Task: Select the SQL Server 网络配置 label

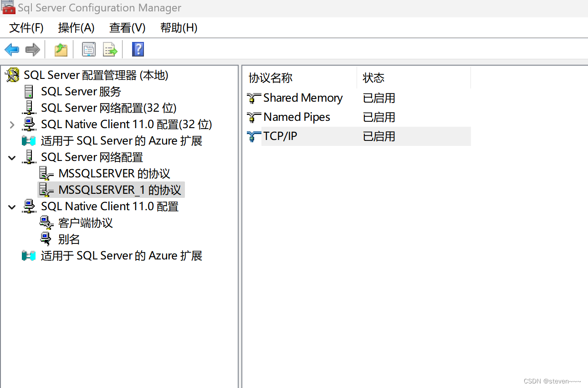Action: click(92, 157)
